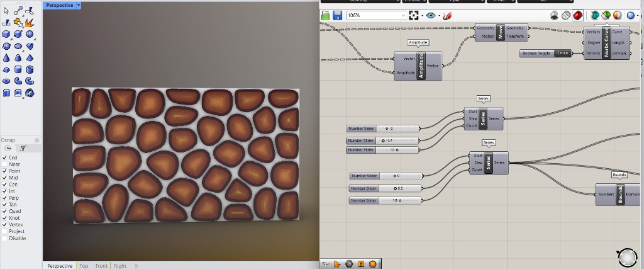The image size is (644, 269).
Task: Click the Amplitude component on canvas
Action: point(418,66)
